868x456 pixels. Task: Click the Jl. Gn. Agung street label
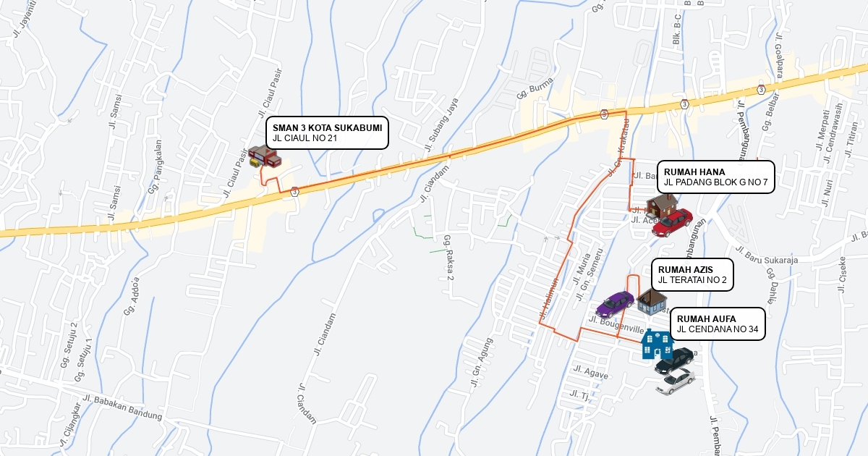coord(480,363)
